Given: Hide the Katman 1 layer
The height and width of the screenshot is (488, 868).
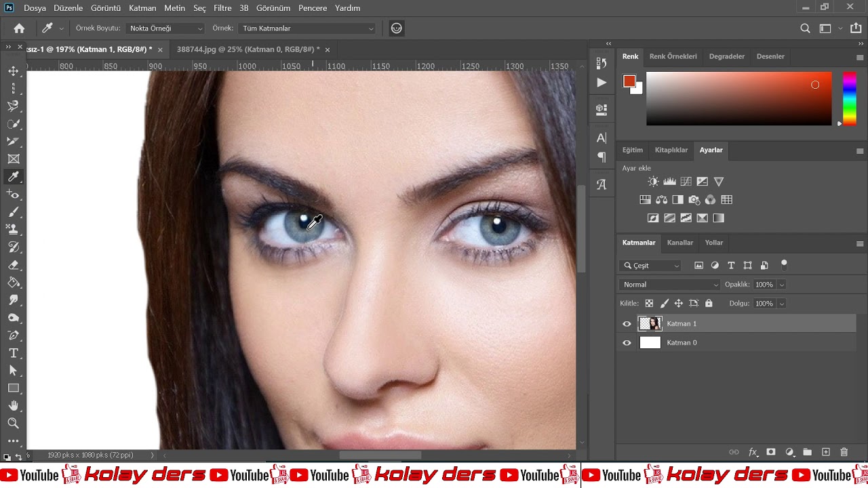Looking at the screenshot, I should [627, 324].
